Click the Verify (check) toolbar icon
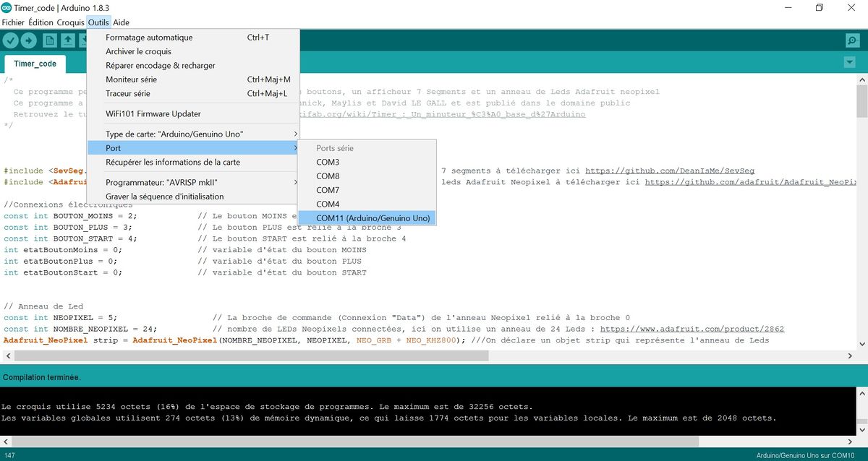Image resolution: width=868 pixels, height=461 pixels. tap(10, 40)
